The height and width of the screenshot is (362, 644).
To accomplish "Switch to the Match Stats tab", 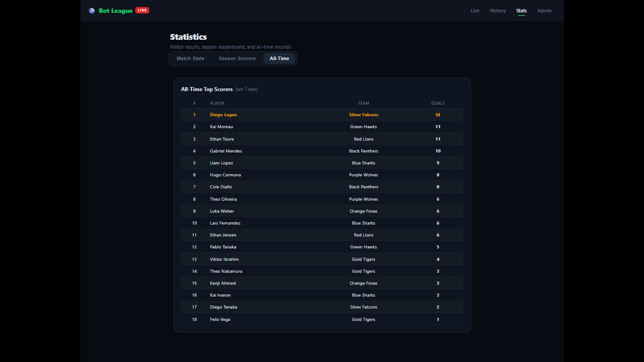I will click(x=190, y=58).
